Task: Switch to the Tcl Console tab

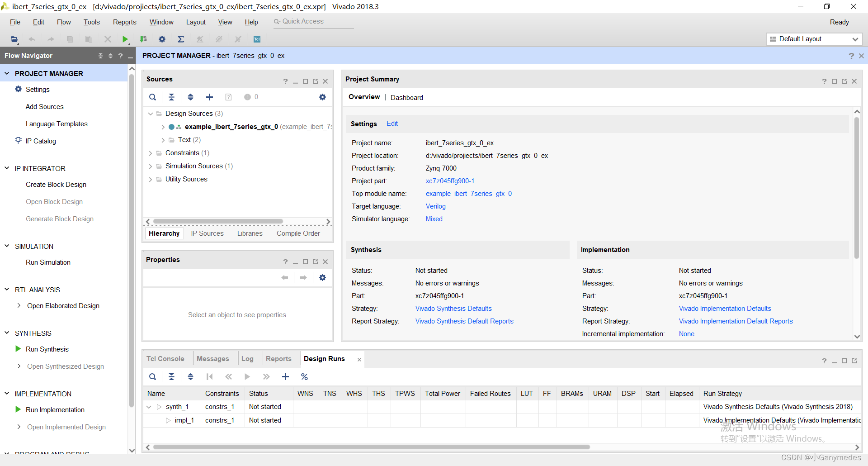Action: coord(165,359)
